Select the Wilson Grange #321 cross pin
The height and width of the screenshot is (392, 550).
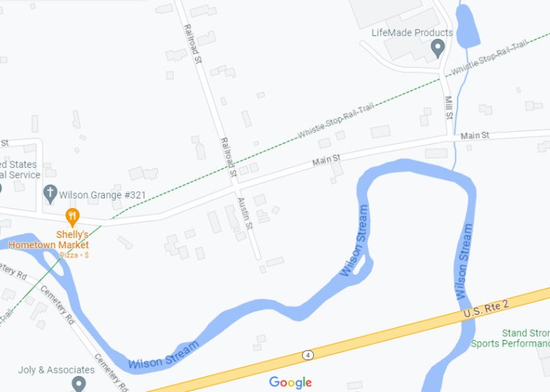50,193
